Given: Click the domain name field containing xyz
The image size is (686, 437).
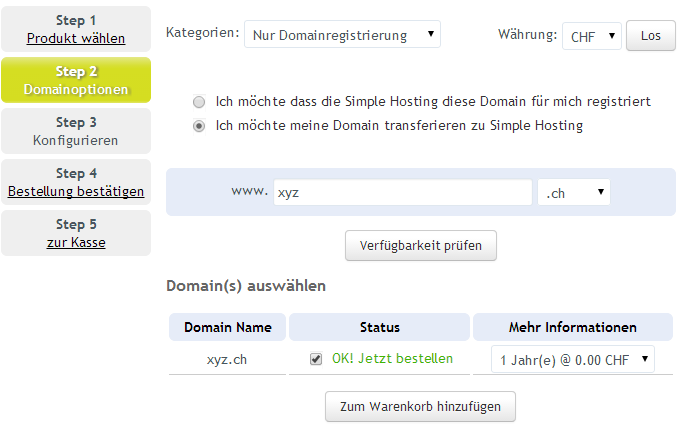Looking at the screenshot, I should coord(402,193).
